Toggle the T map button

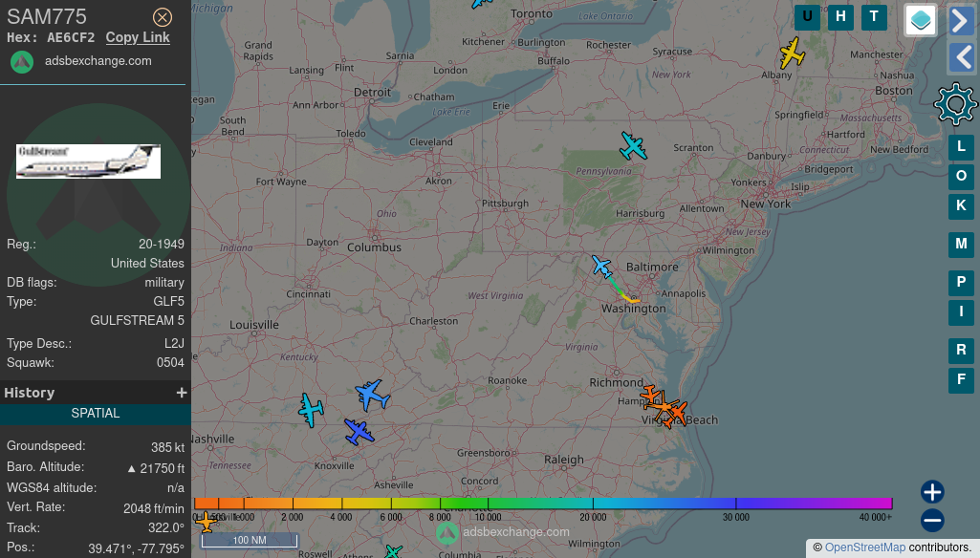click(x=874, y=16)
